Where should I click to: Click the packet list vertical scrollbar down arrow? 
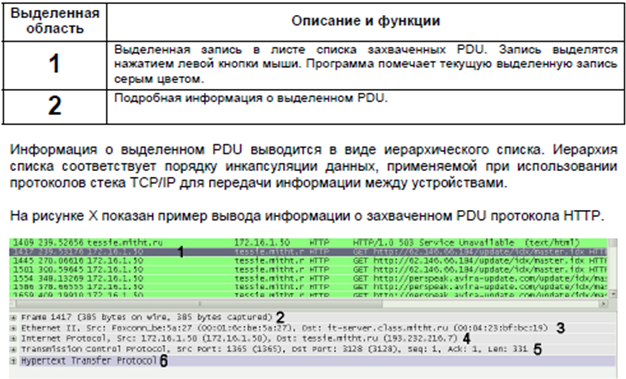[612, 294]
